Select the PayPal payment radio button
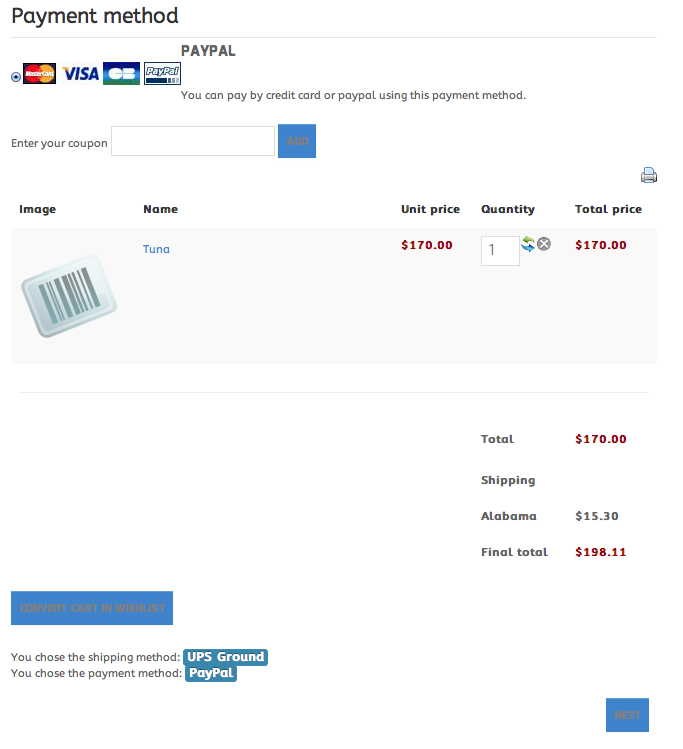 (x=15, y=77)
